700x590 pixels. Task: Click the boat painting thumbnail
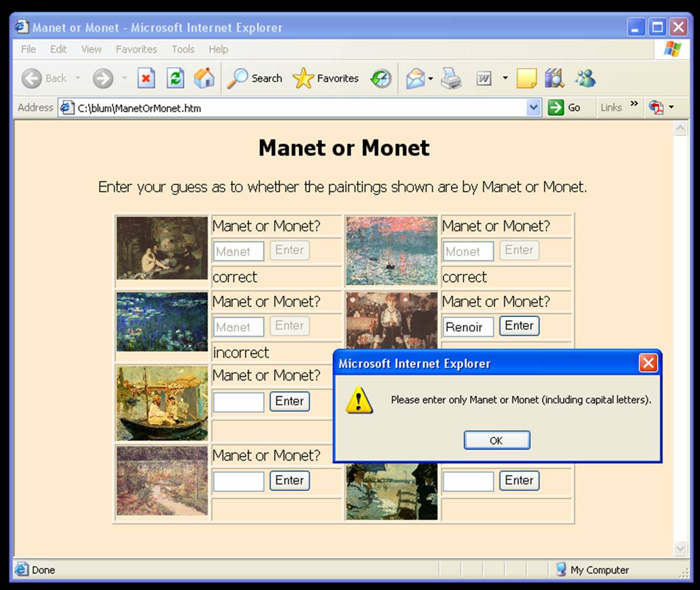[x=162, y=403]
